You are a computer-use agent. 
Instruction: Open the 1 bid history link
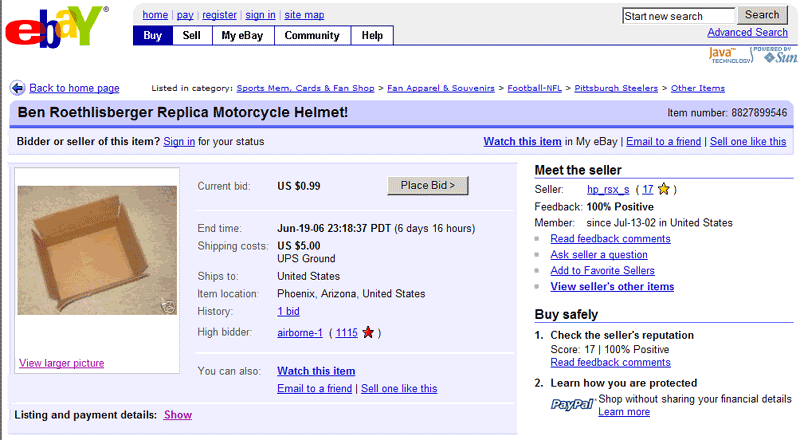tap(288, 311)
